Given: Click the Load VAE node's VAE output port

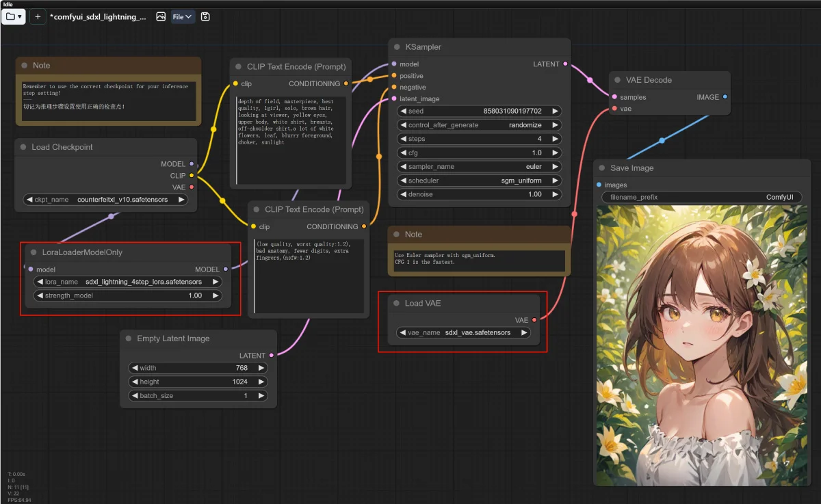Looking at the screenshot, I should (x=534, y=320).
